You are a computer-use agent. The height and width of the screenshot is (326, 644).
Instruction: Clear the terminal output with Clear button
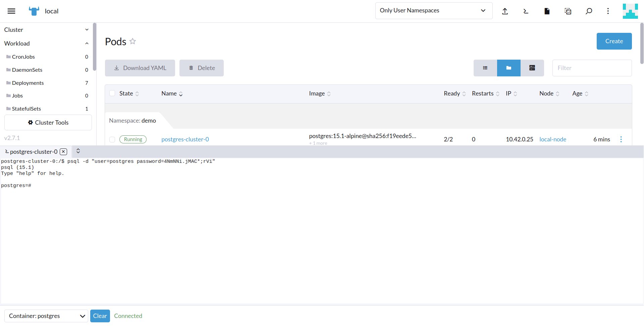(100, 316)
